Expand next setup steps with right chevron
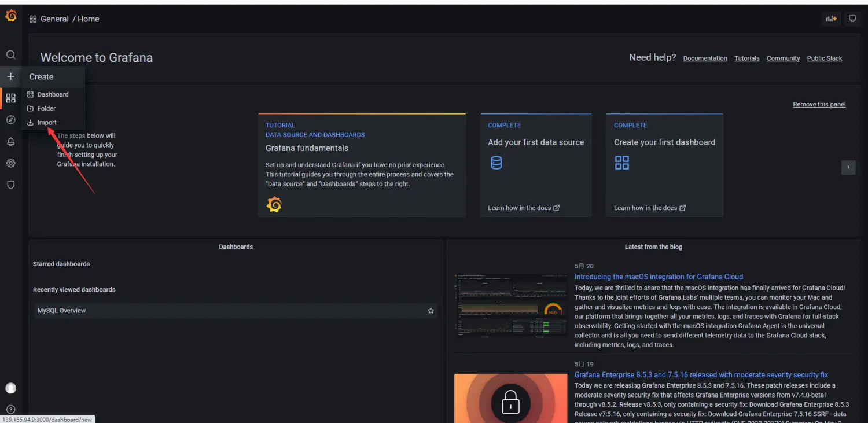This screenshot has width=868, height=423. (x=848, y=167)
